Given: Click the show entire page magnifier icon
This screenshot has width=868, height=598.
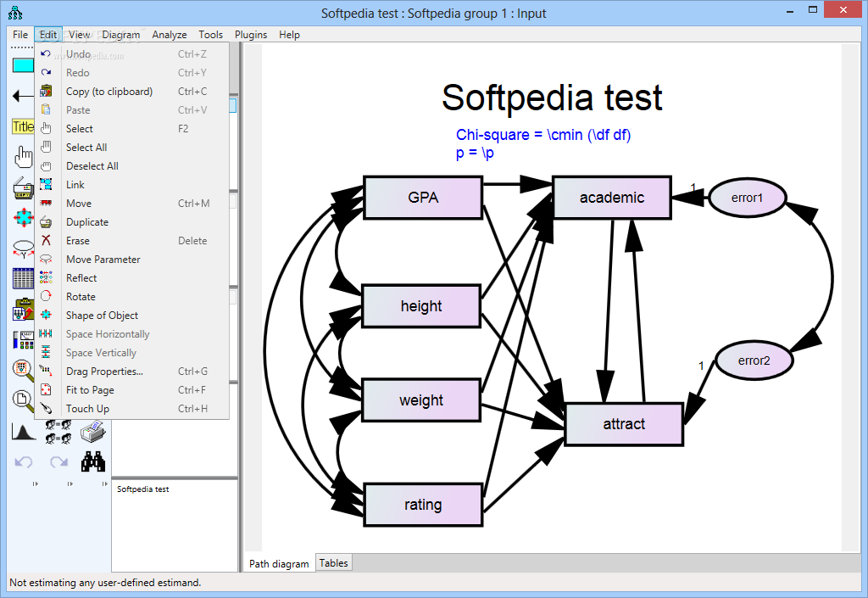Looking at the screenshot, I should [23, 400].
